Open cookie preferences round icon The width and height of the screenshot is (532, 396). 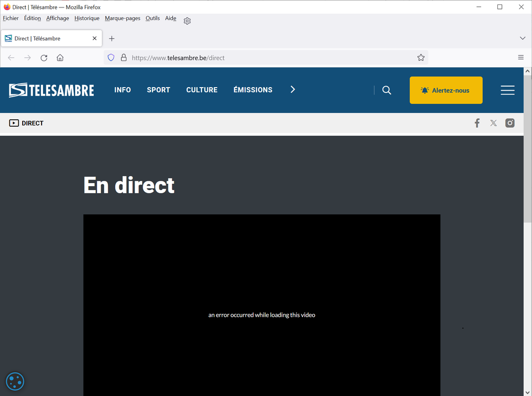(x=15, y=382)
